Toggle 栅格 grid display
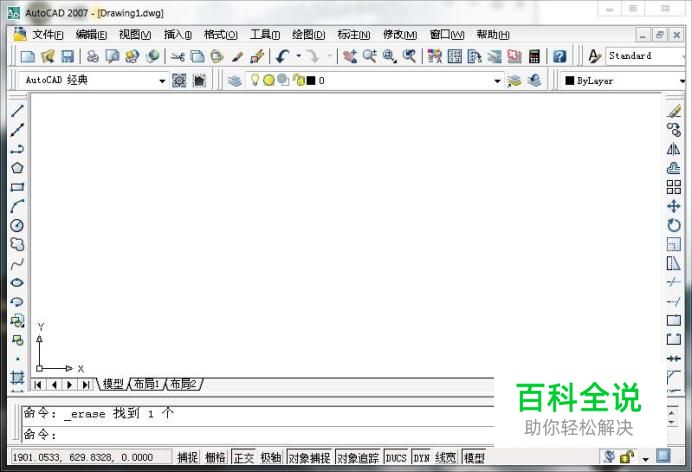The height and width of the screenshot is (472, 692). click(x=215, y=457)
